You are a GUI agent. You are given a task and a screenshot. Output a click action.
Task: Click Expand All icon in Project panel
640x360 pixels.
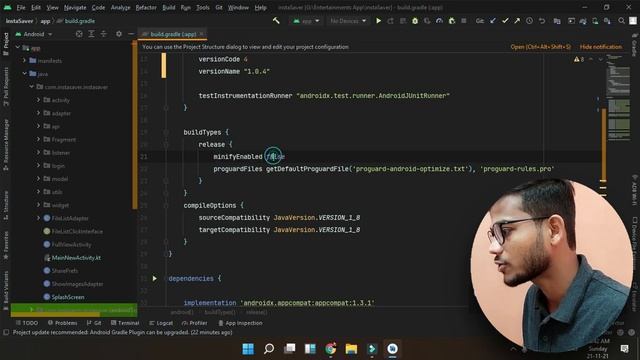91,34
